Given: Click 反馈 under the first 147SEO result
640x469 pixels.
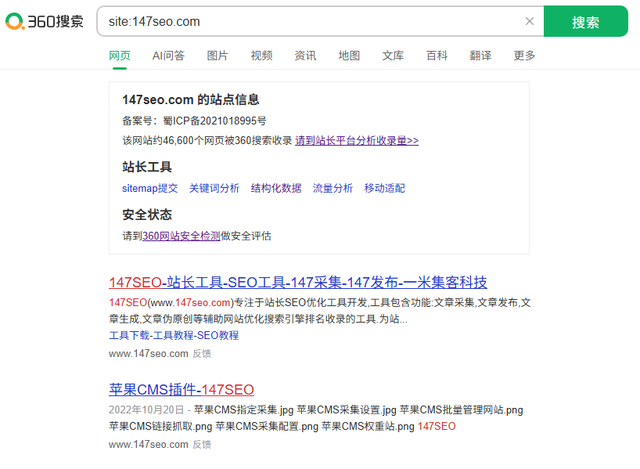Looking at the screenshot, I should pyautogui.click(x=202, y=353).
